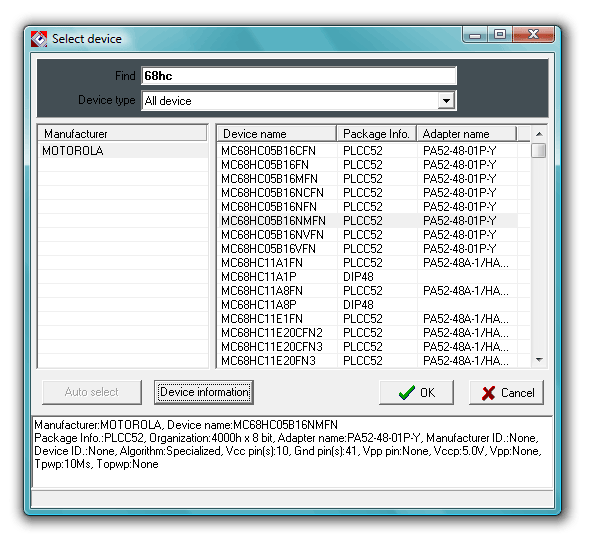Select device MC68HC11A8P

(258, 305)
